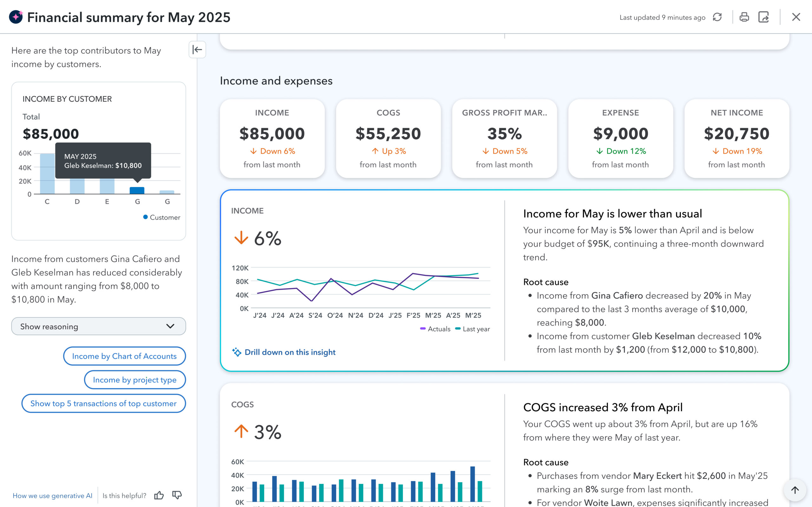Select Income by project type suggestion
This screenshot has height=507, width=812.
click(x=134, y=380)
